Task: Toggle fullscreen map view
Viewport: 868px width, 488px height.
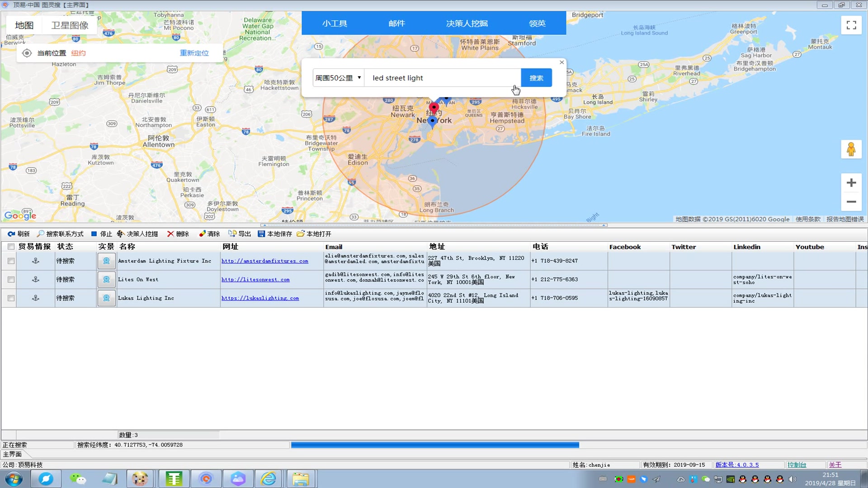Action: point(851,25)
